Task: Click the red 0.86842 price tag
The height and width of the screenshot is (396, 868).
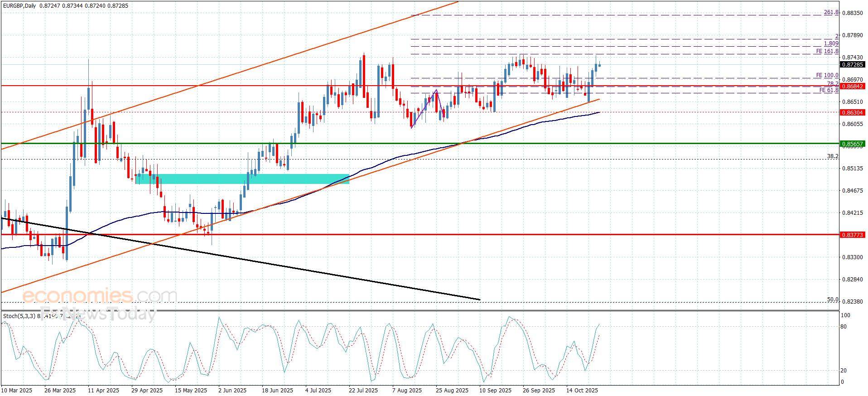Action: (x=853, y=86)
